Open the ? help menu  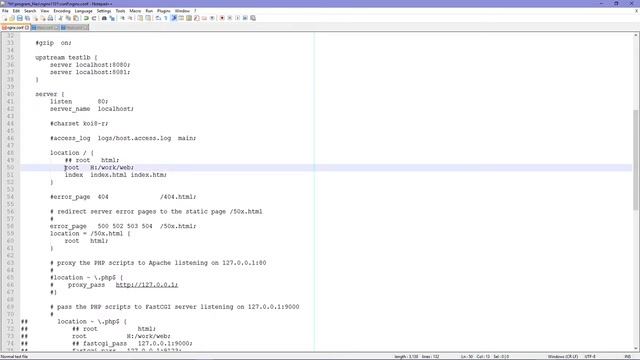(x=195, y=11)
